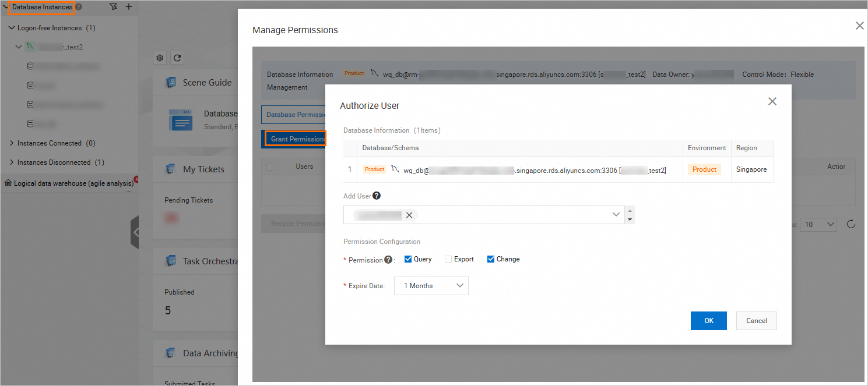
Task: Click the workbench refresh icon beside gear
Action: point(178,58)
